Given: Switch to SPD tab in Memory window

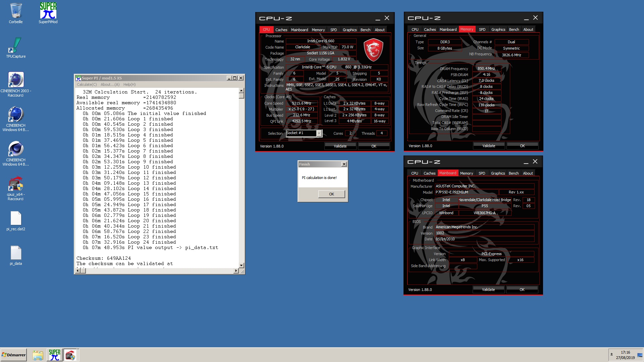Looking at the screenshot, I should coord(482,29).
